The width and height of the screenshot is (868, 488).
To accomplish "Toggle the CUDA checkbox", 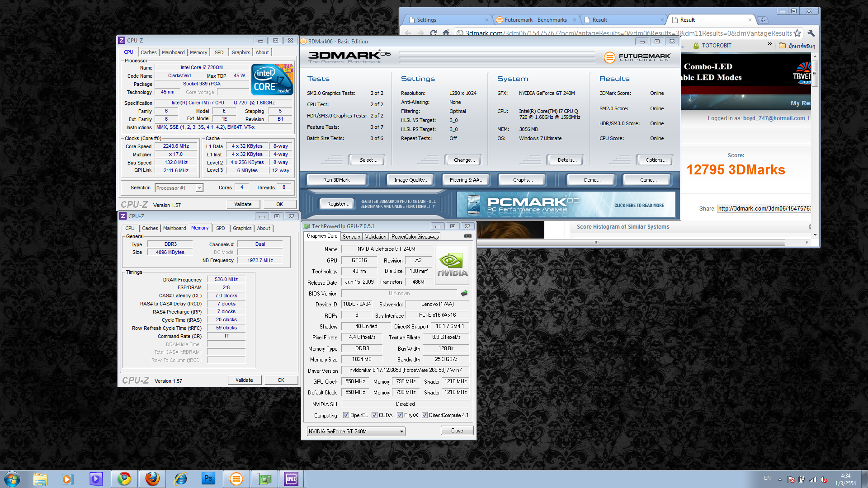I will tap(374, 415).
